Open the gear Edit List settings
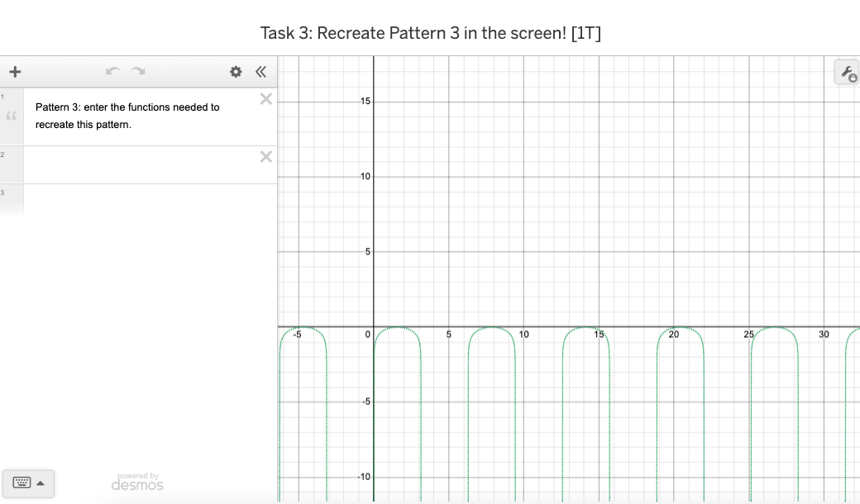860x504 pixels. point(236,72)
